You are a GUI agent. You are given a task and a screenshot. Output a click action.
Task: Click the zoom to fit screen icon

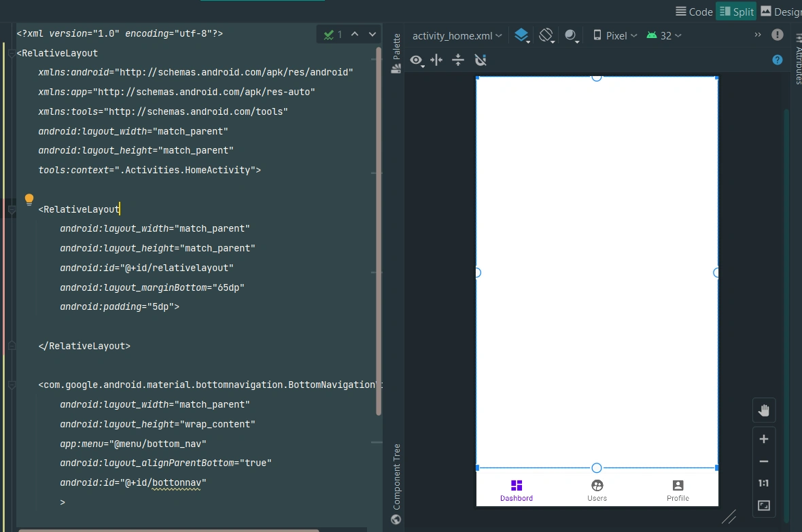coord(764,506)
